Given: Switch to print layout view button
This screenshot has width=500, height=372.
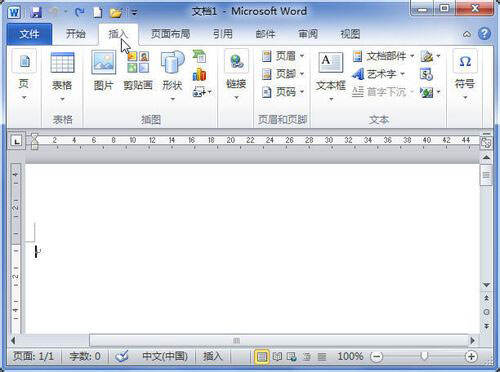Looking at the screenshot, I should tap(262, 357).
